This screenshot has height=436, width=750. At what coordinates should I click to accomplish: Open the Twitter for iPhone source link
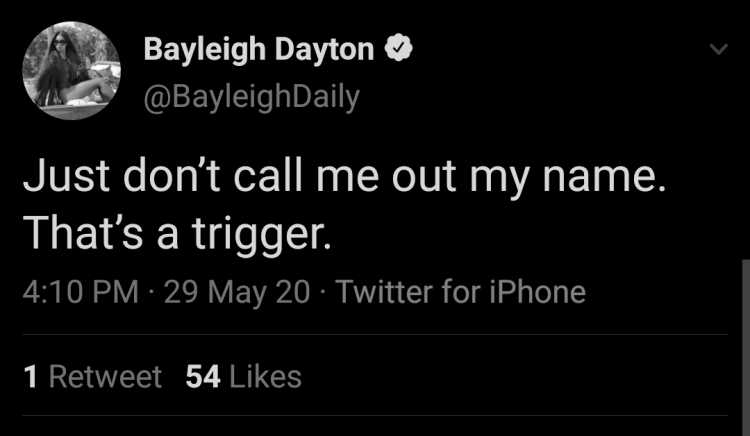(461, 292)
